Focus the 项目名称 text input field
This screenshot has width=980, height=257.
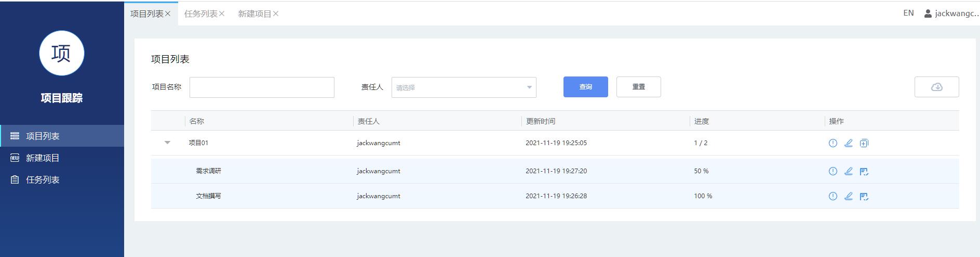(x=262, y=87)
